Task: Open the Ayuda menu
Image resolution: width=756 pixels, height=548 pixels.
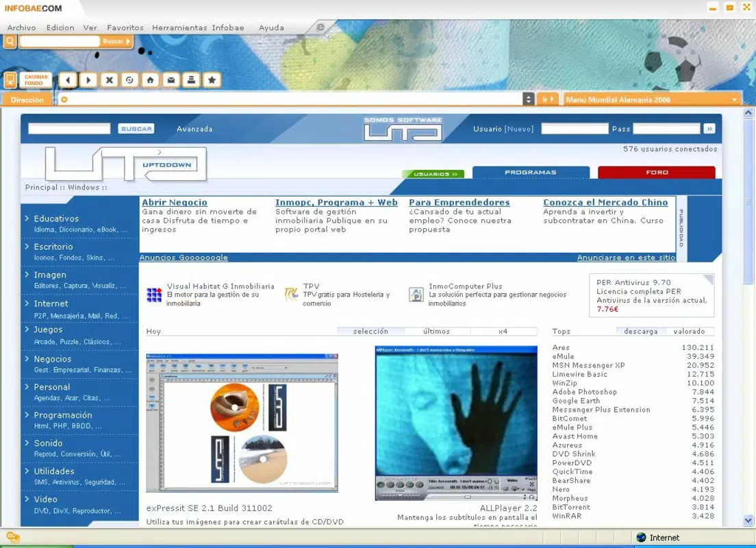Action: click(271, 28)
